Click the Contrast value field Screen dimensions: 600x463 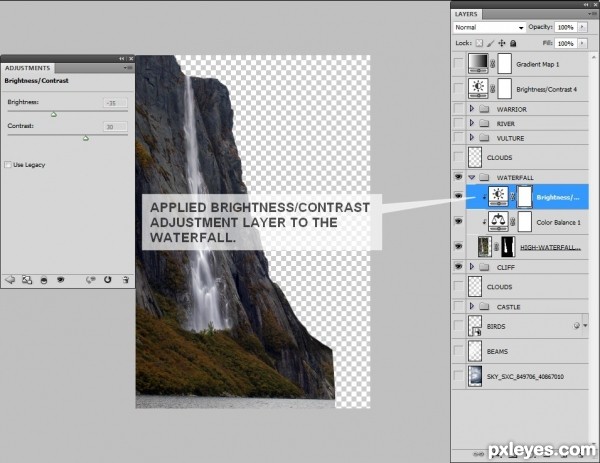(115, 127)
